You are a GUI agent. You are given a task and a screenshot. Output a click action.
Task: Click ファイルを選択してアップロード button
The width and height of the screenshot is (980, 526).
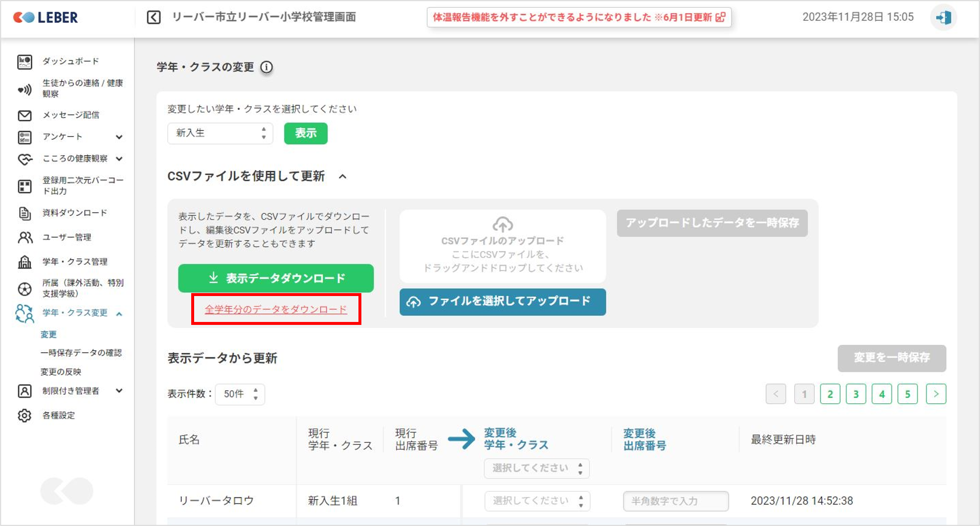(x=502, y=301)
